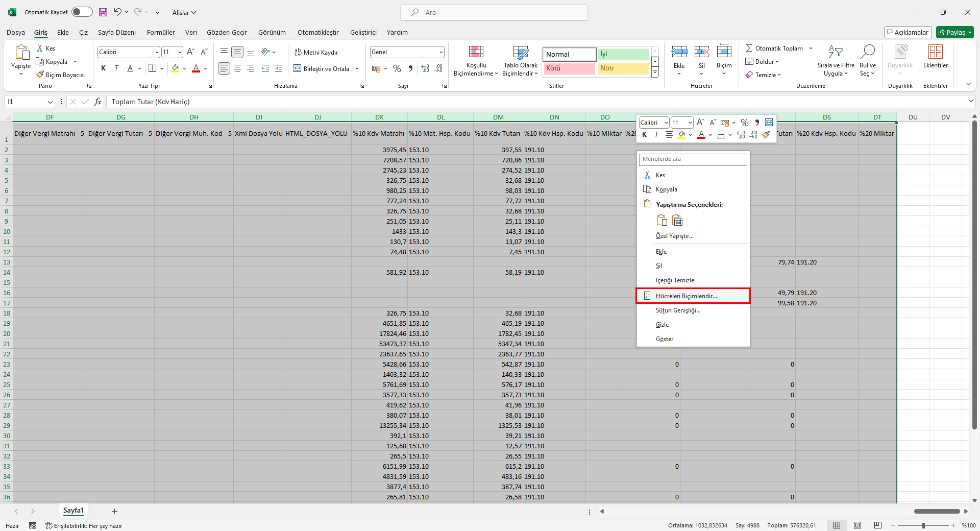Open the ribbon font size 11 dropdown
This screenshot has width=980, height=531.
(x=180, y=52)
